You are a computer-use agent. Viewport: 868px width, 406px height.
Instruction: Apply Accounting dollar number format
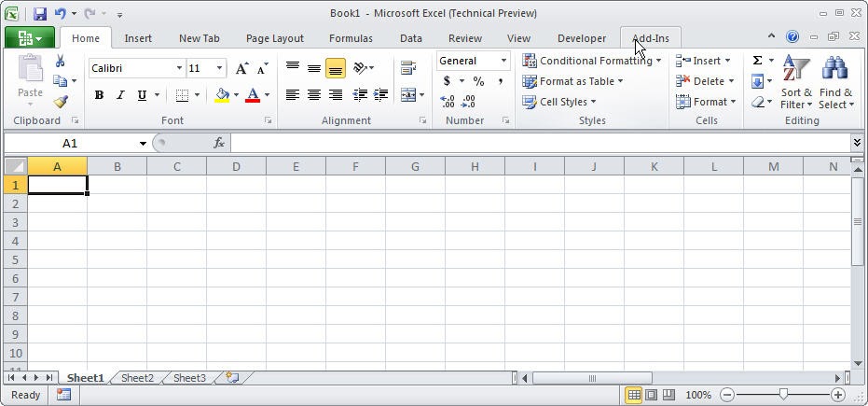point(448,81)
